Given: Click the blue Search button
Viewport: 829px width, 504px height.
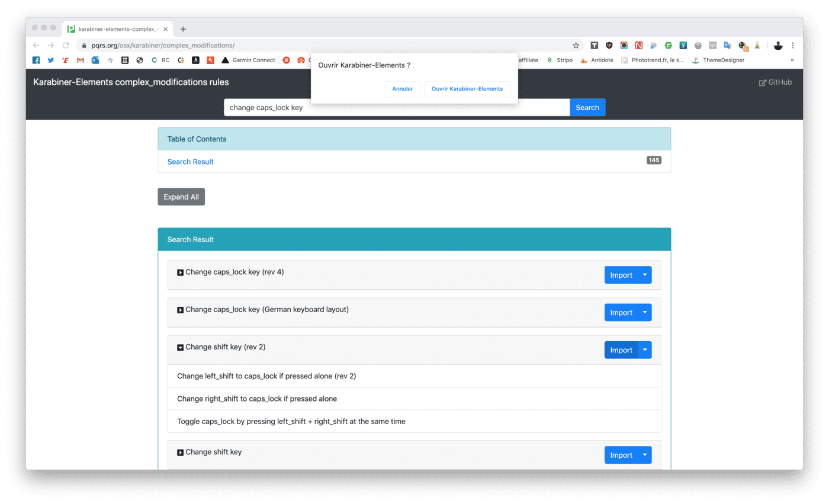Looking at the screenshot, I should [587, 107].
